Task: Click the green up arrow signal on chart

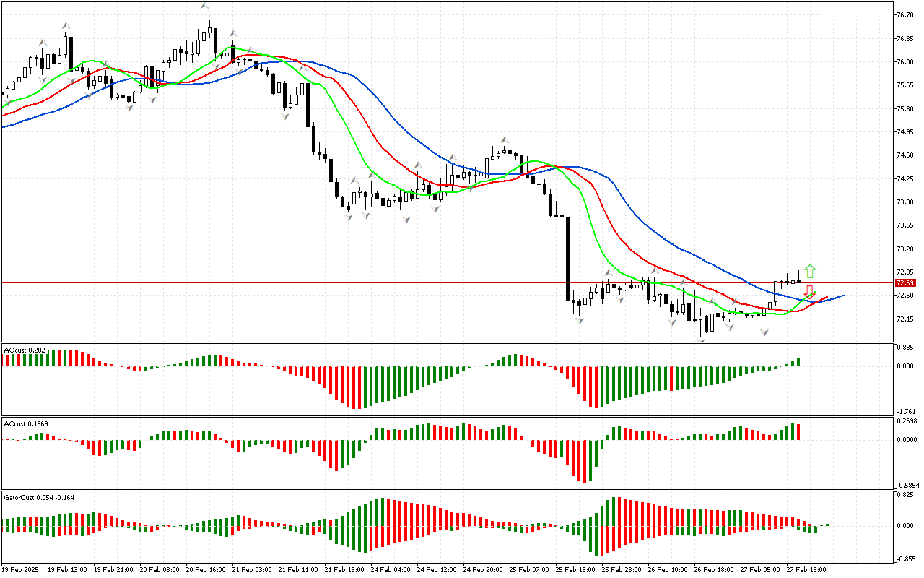Action: (810, 272)
